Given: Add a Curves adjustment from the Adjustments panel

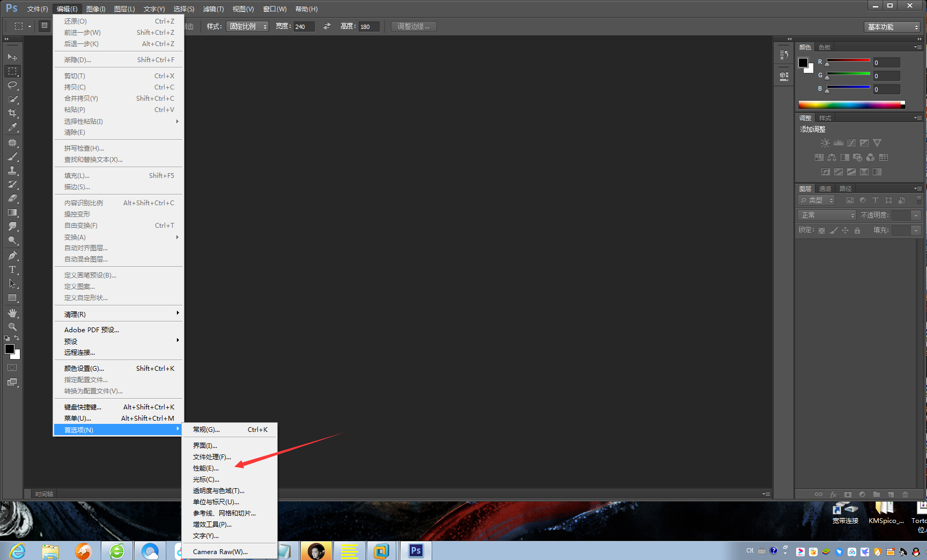Looking at the screenshot, I should (851, 143).
